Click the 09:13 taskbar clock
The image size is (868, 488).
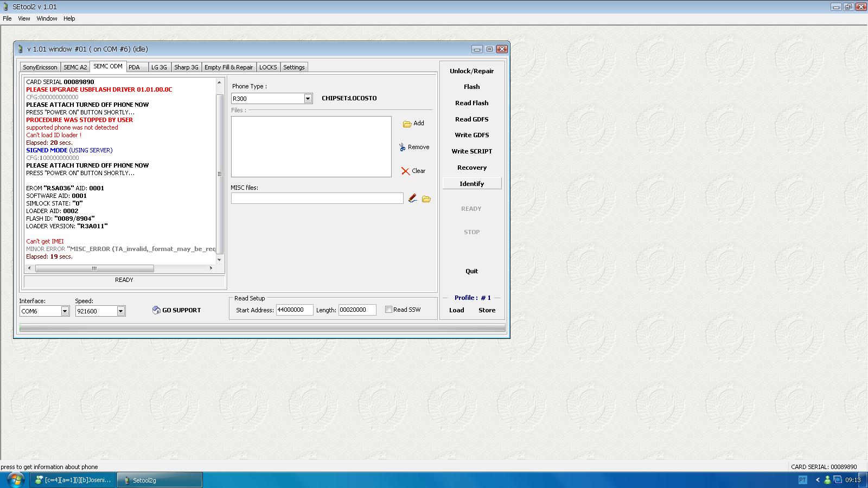point(853,480)
